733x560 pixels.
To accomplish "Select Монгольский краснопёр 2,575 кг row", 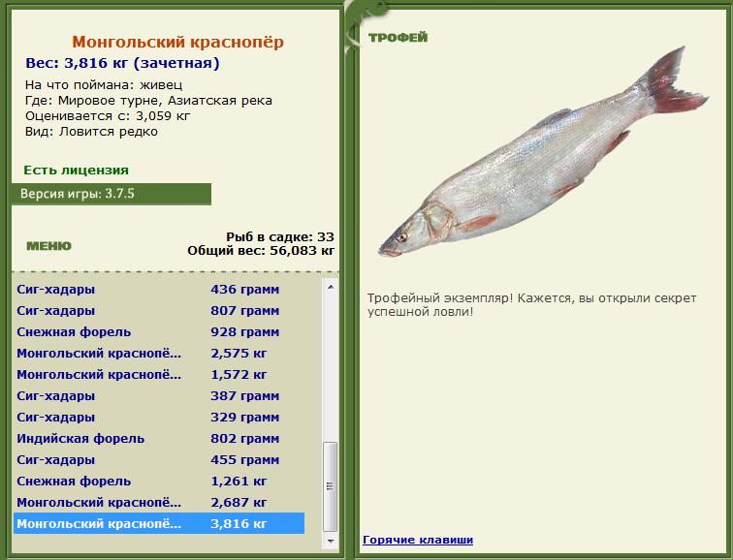I will (159, 353).
